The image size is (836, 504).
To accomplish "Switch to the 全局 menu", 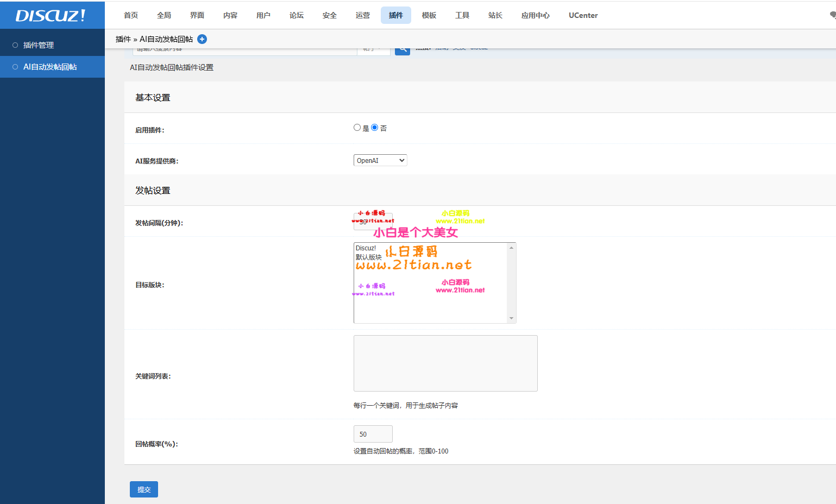I will [x=164, y=15].
